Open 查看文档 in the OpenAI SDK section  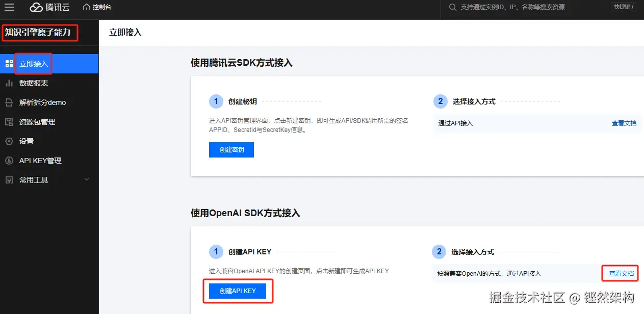pos(622,274)
